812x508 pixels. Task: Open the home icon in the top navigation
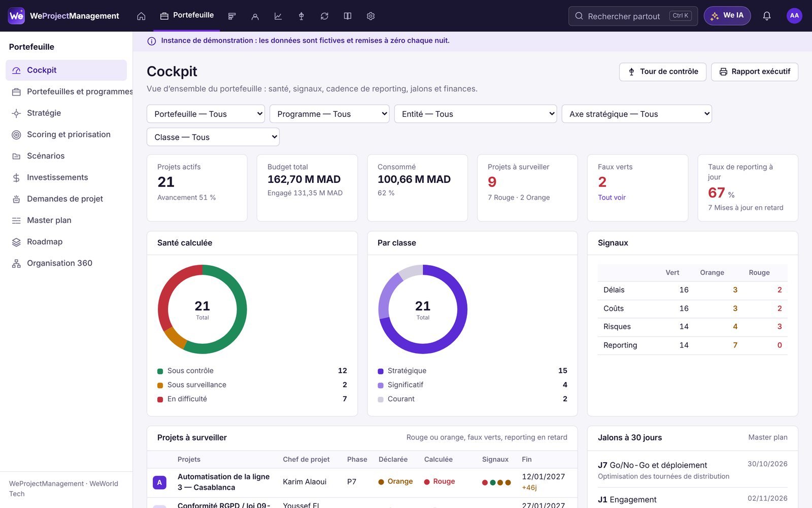(x=141, y=16)
